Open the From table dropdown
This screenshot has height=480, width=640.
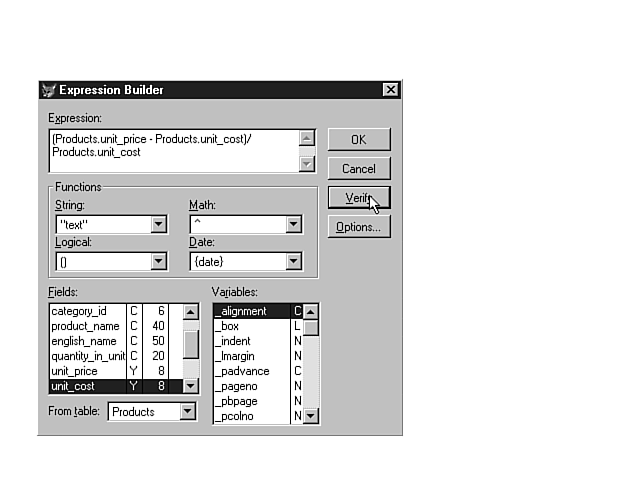click(x=187, y=412)
